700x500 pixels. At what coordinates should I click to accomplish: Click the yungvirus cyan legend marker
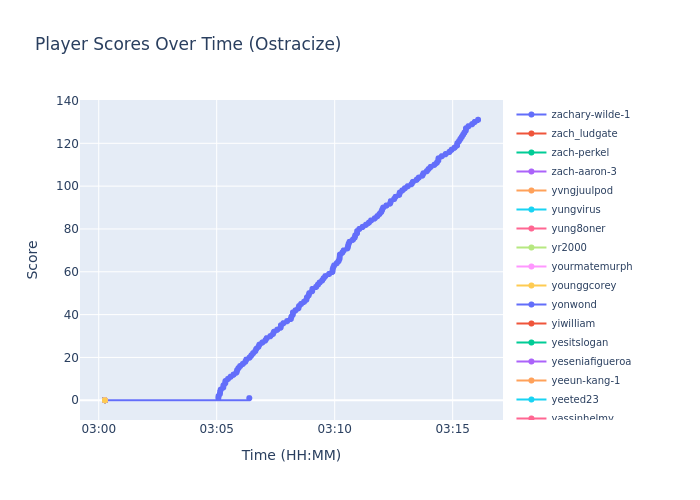(531, 210)
